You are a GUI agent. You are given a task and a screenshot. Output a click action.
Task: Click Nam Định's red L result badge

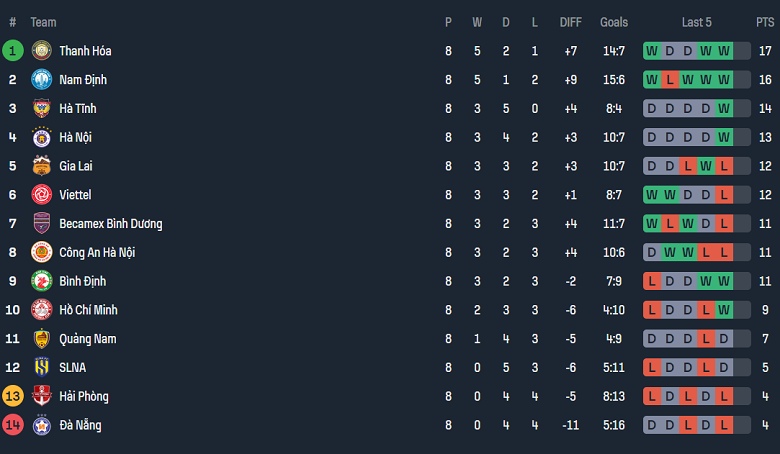coord(670,80)
